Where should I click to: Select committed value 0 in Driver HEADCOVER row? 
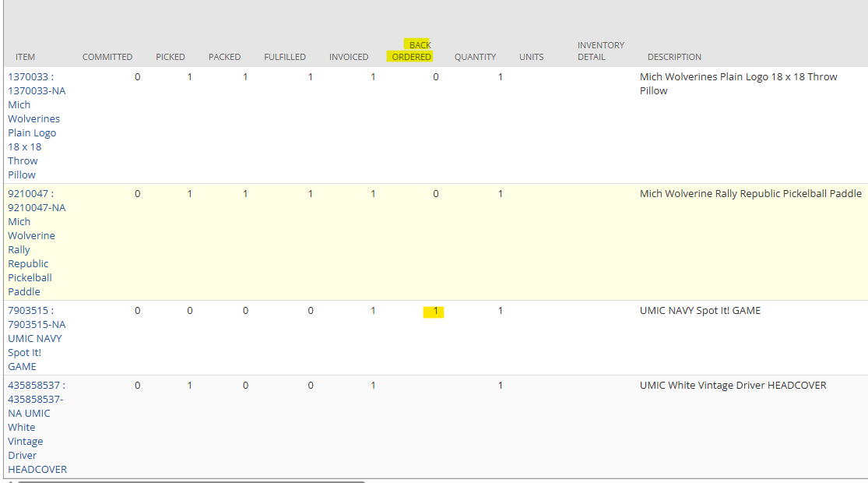click(137, 386)
